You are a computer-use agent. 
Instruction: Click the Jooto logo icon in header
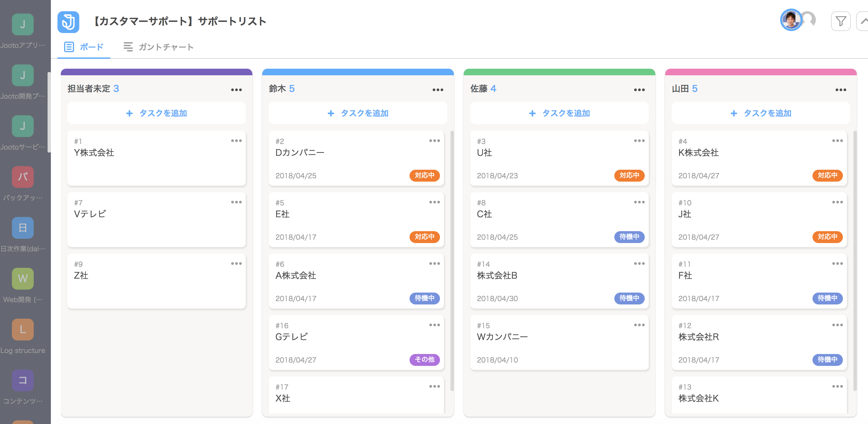pyautogui.click(x=68, y=22)
